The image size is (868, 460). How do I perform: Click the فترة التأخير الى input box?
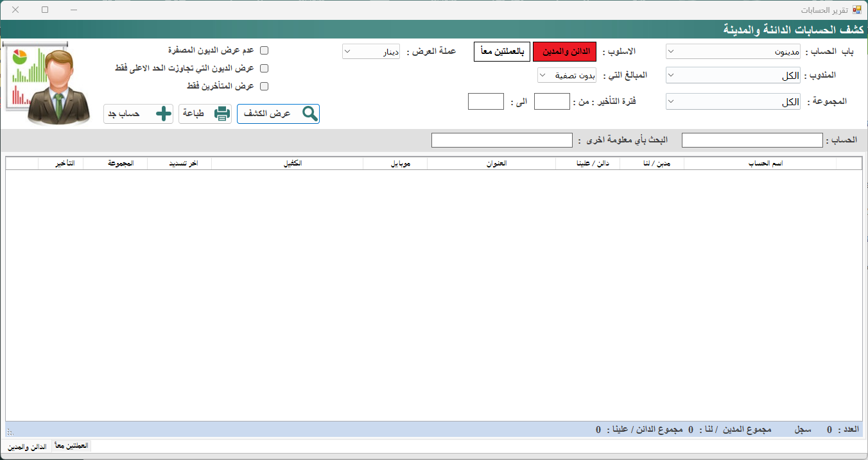pos(486,101)
